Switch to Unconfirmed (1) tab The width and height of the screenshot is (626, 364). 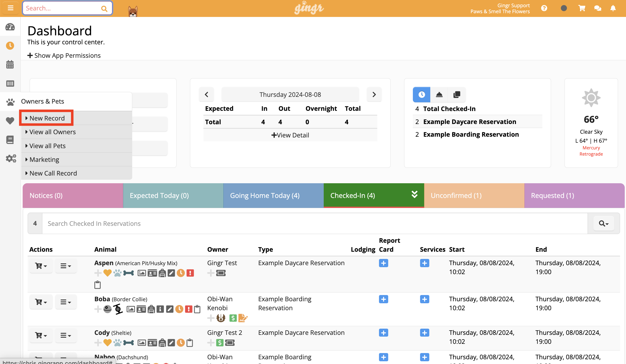(x=474, y=195)
